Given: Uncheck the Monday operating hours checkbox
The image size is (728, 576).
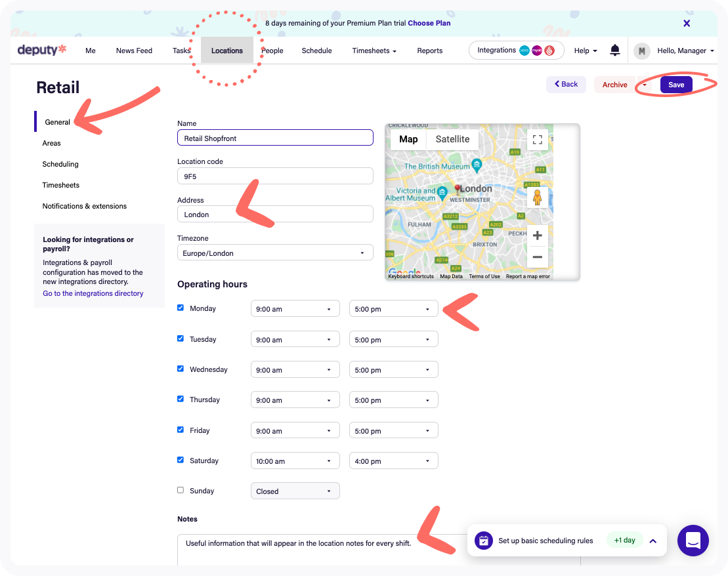Looking at the screenshot, I should (181, 308).
